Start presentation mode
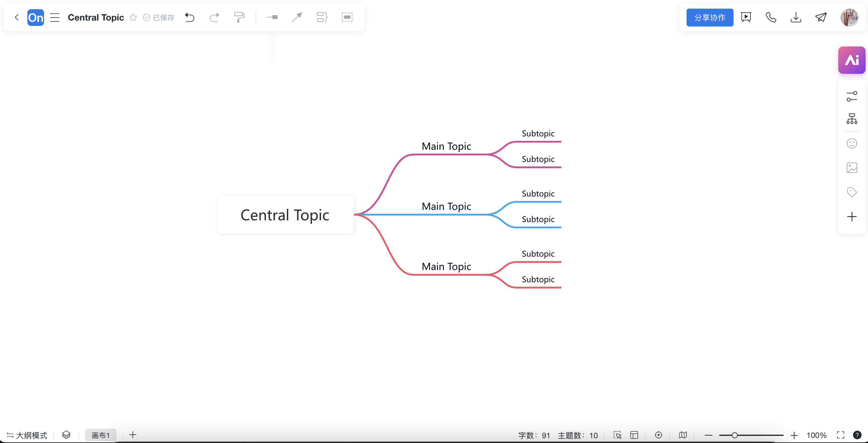Screen dimensions: 868x443 (x=746, y=17)
